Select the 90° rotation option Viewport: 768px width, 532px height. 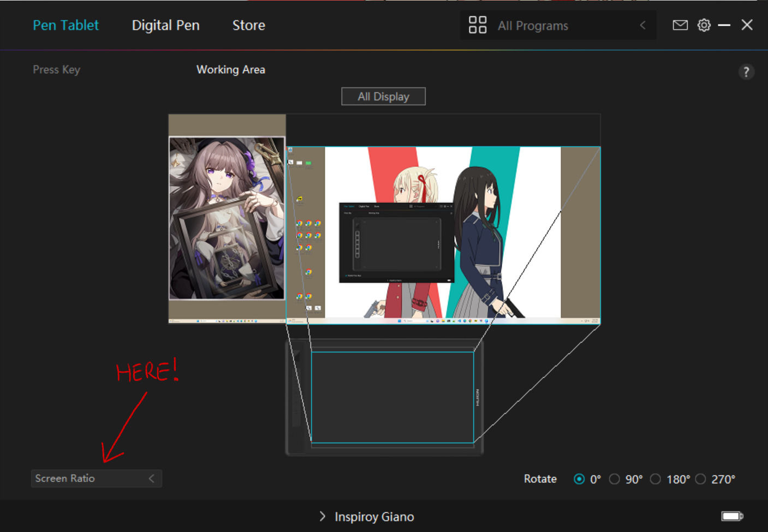[615, 479]
